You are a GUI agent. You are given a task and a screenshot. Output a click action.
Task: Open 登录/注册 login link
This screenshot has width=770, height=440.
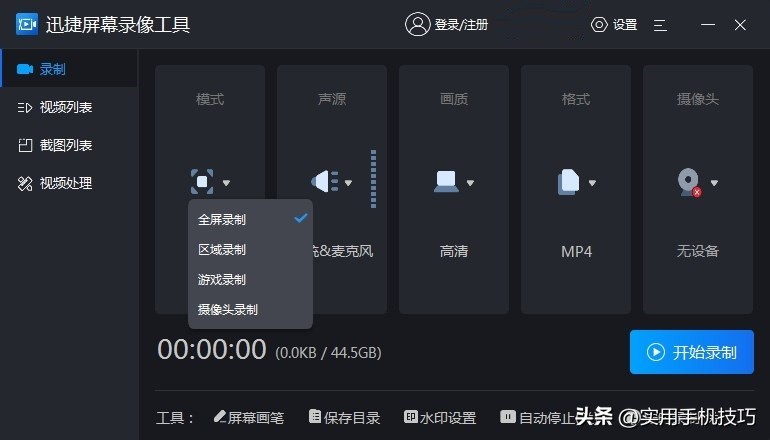tap(461, 25)
